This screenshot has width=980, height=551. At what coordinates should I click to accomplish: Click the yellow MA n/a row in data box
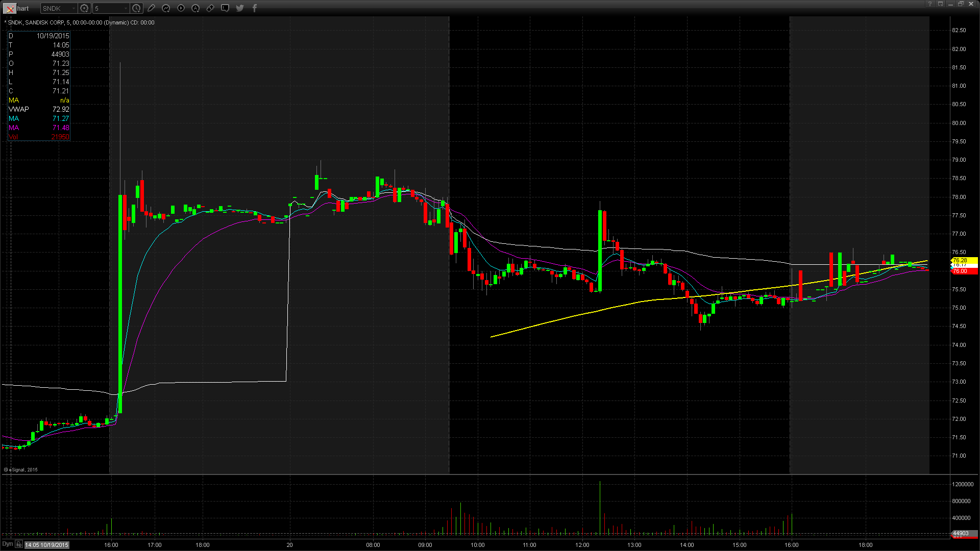(x=39, y=100)
